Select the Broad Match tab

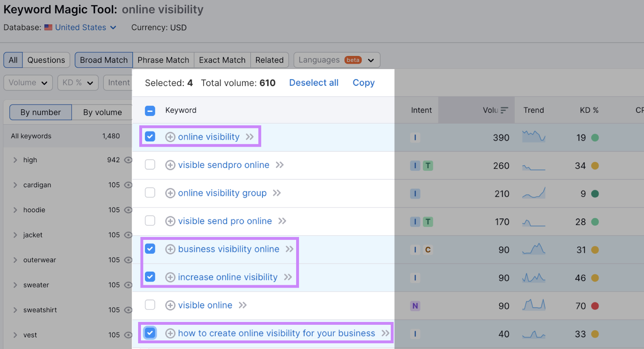[104, 60]
